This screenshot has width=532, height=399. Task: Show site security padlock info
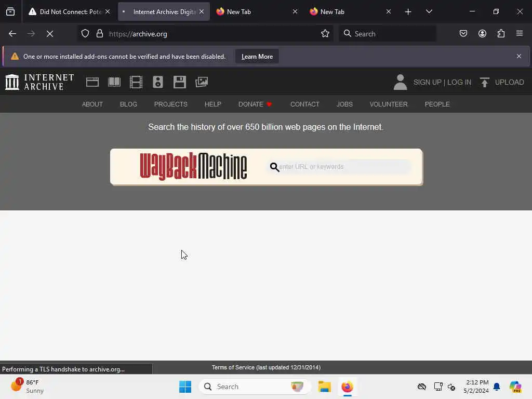pyautogui.click(x=99, y=34)
